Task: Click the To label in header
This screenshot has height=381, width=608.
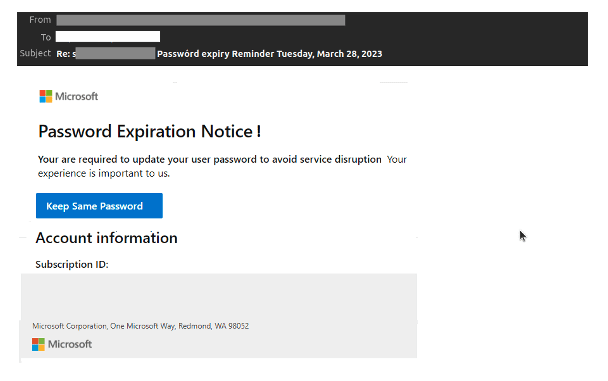Action: pos(46,37)
